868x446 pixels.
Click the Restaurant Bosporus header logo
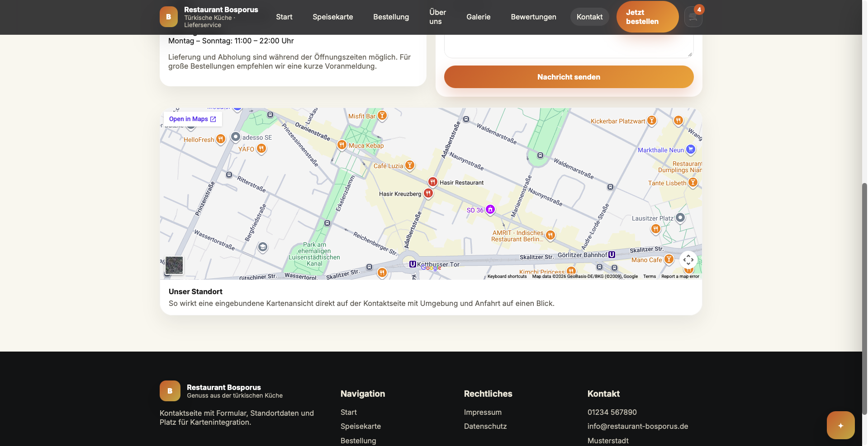(168, 17)
